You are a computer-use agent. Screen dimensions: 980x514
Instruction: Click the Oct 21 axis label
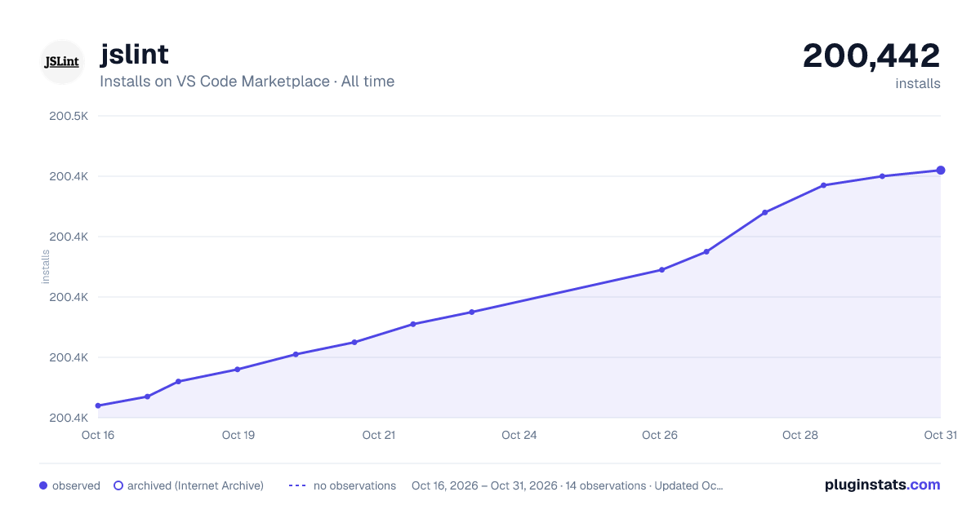click(x=379, y=435)
